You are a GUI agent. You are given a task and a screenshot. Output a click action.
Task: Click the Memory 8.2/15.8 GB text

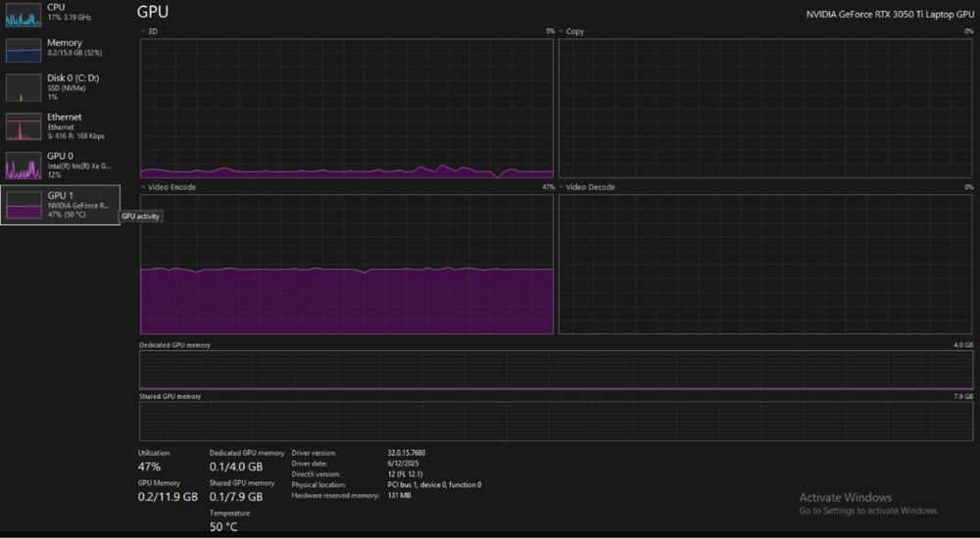click(x=74, y=53)
